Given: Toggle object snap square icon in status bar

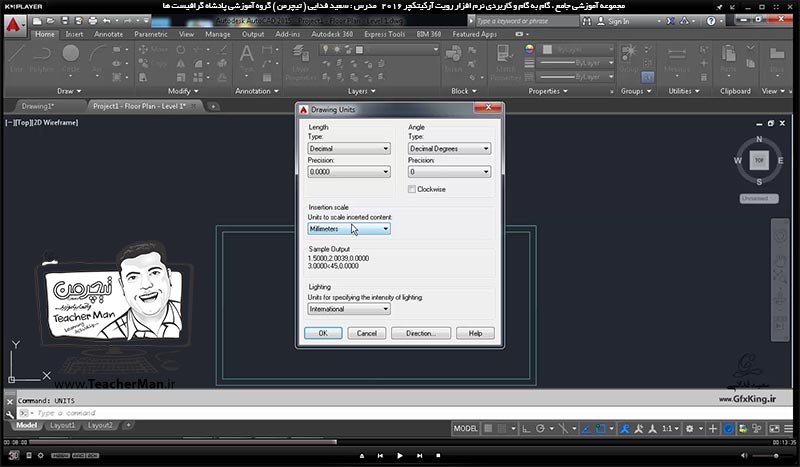Looking at the screenshot, I should coord(601,429).
